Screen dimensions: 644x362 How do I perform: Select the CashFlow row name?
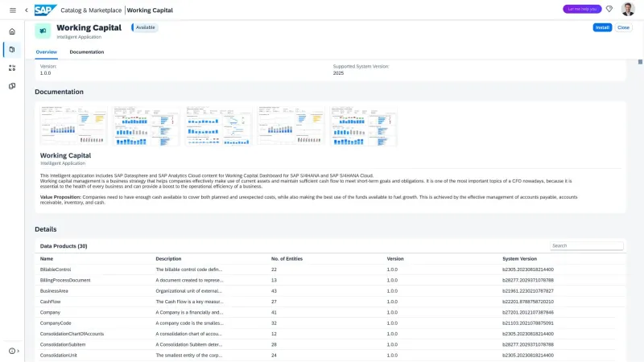coord(50,302)
